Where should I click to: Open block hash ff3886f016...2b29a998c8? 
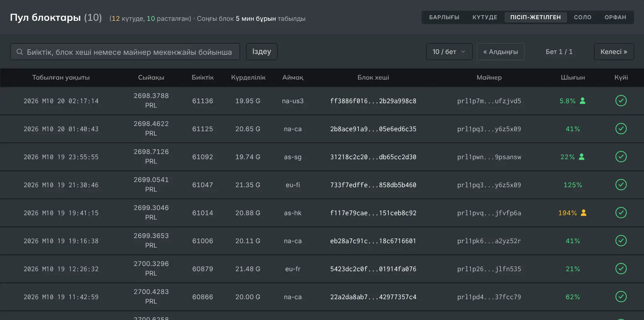pos(373,101)
